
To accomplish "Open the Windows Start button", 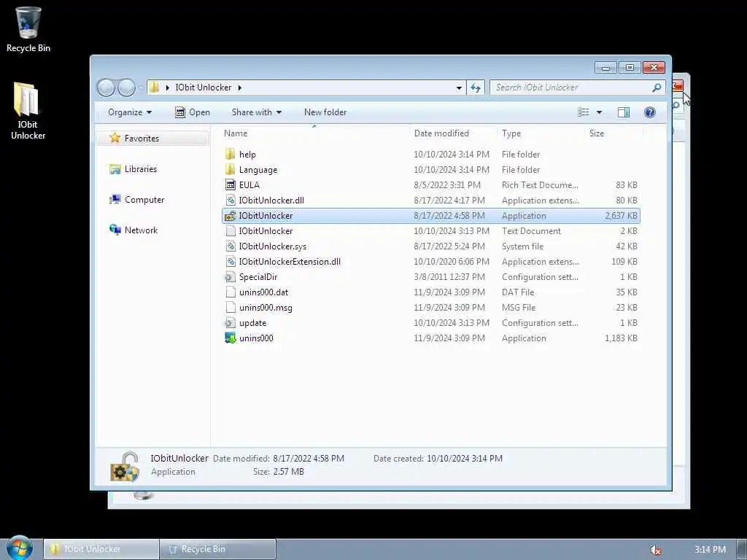I will pos(19,548).
